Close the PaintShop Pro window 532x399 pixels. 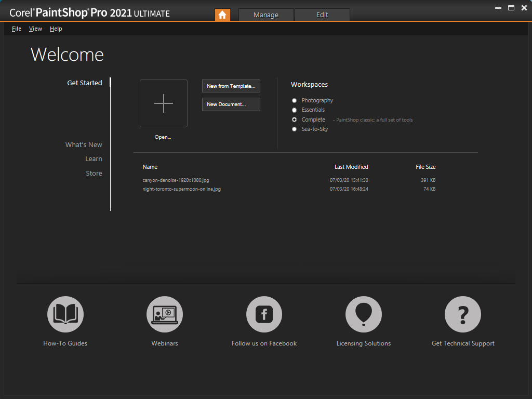click(524, 8)
